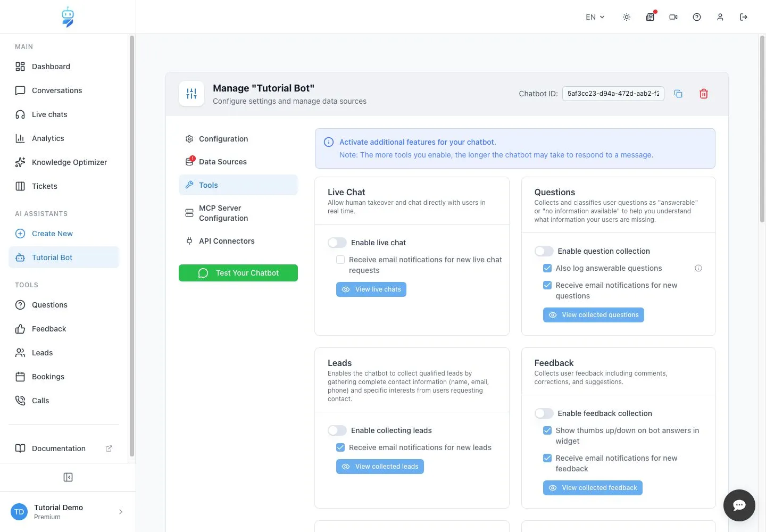Viewport: 766px width, 532px height.
Task: Click the TD avatar circle
Action: pyautogui.click(x=19, y=512)
